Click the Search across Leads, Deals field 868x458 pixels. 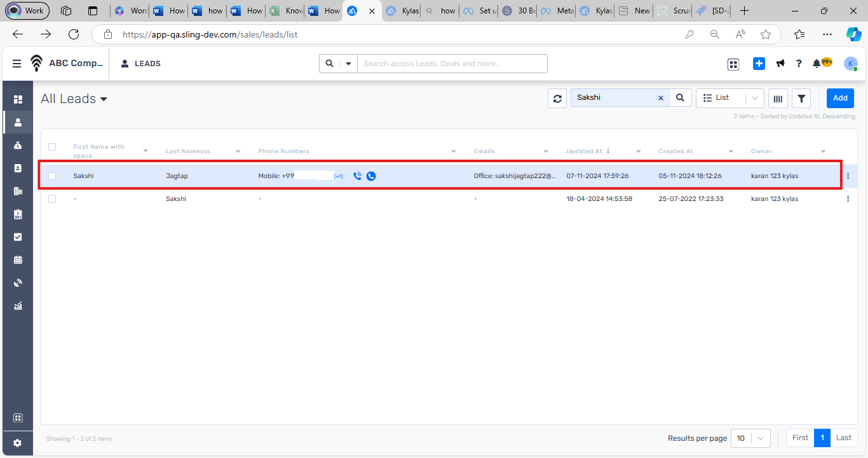[x=452, y=64]
